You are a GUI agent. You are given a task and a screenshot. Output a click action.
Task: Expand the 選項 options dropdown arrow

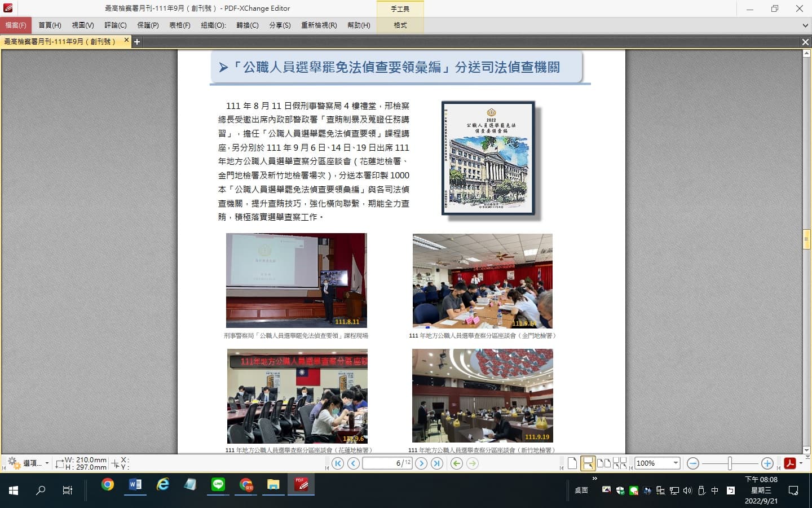[x=47, y=463]
